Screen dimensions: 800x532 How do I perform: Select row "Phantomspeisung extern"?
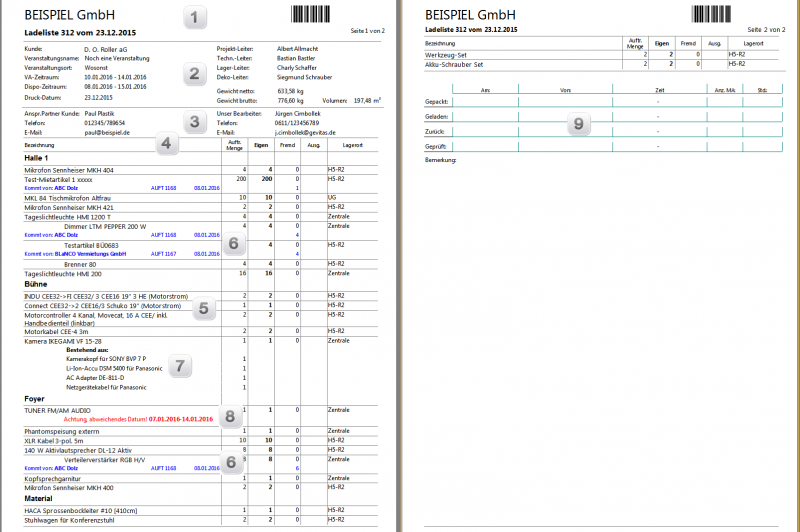tap(201, 432)
